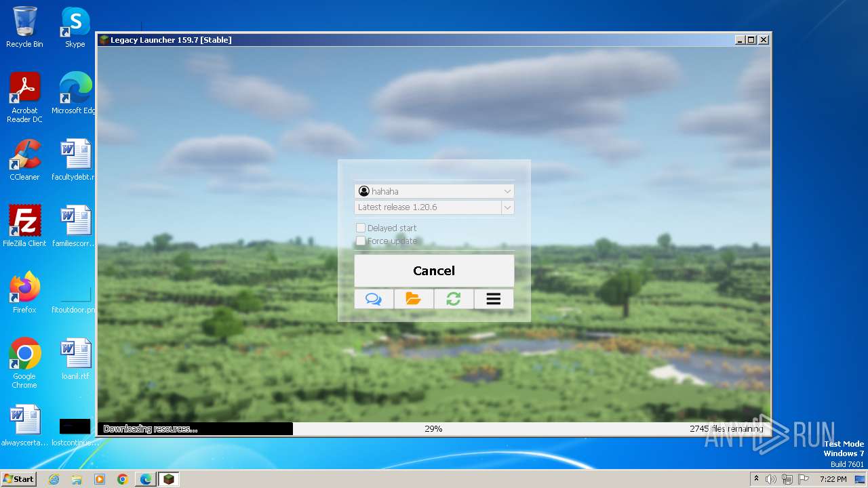Image resolution: width=868 pixels, height=488 pixels.
Task: Click 'Downloading resources...' status text
Action: coord(151,429)
